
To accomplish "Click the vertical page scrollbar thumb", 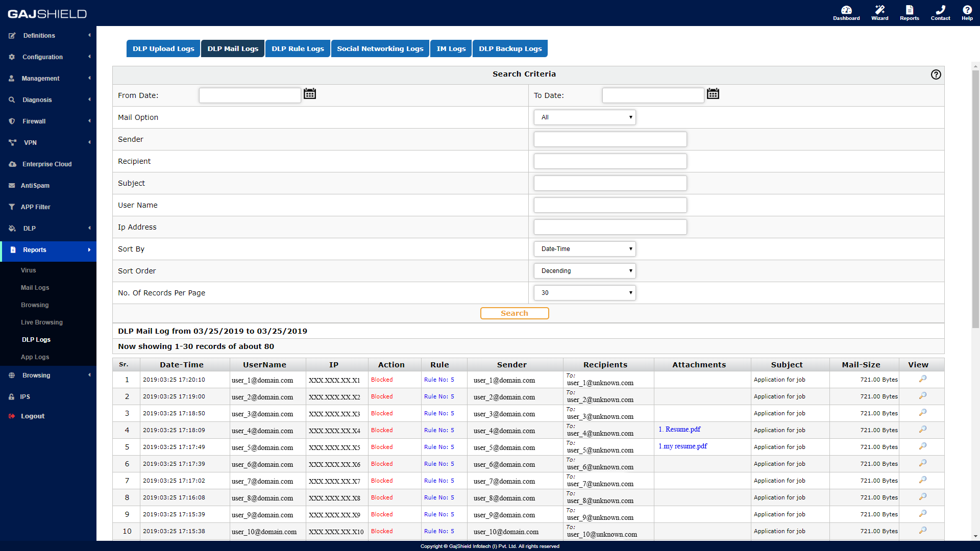I will (x=975, y=199).
